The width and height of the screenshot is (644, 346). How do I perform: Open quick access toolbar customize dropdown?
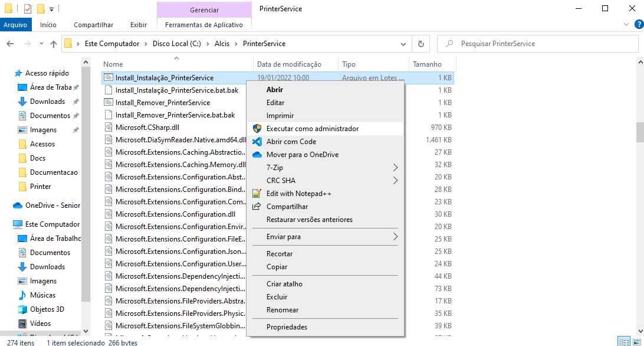[x=51, y=9]
